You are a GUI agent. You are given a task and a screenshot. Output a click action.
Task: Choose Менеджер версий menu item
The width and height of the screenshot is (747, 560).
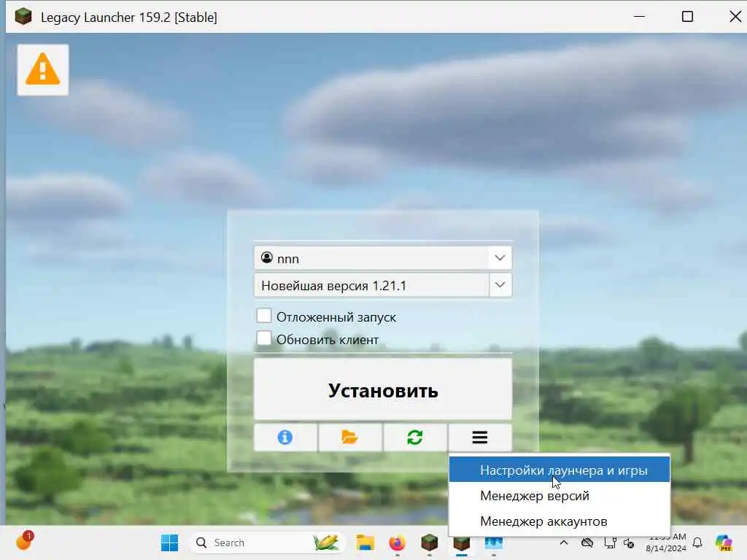560,496
